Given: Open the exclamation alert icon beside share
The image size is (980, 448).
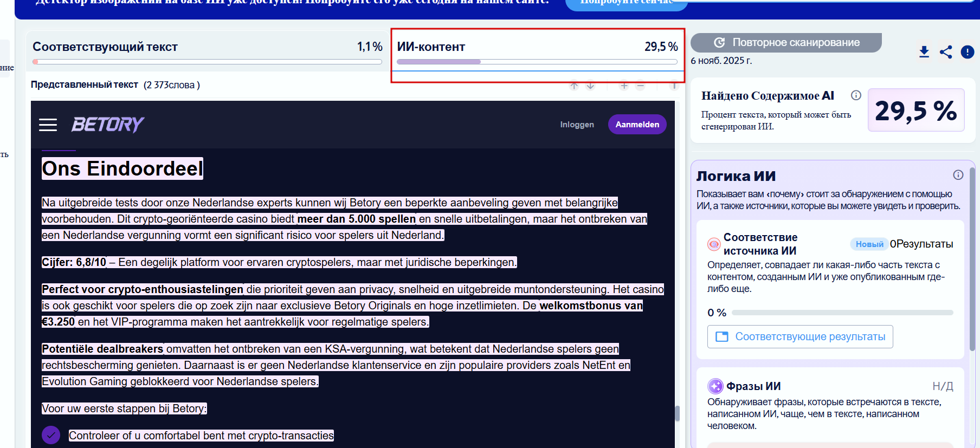Looking at the screenshot, I should click(968, 52).
